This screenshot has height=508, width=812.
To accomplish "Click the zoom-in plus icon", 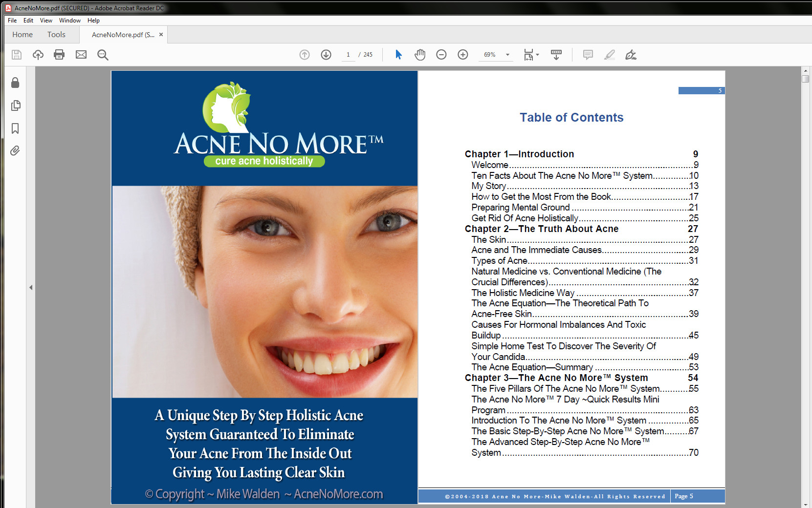I will 462,55.
